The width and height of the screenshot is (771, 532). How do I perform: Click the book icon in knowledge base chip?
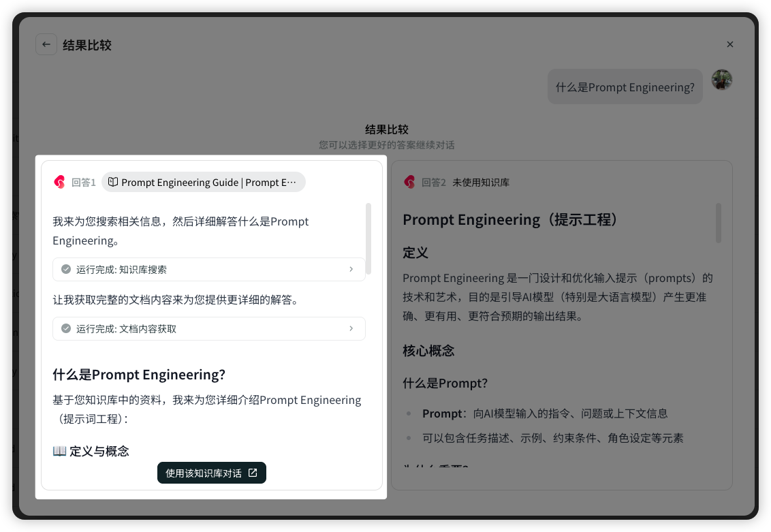114,182
